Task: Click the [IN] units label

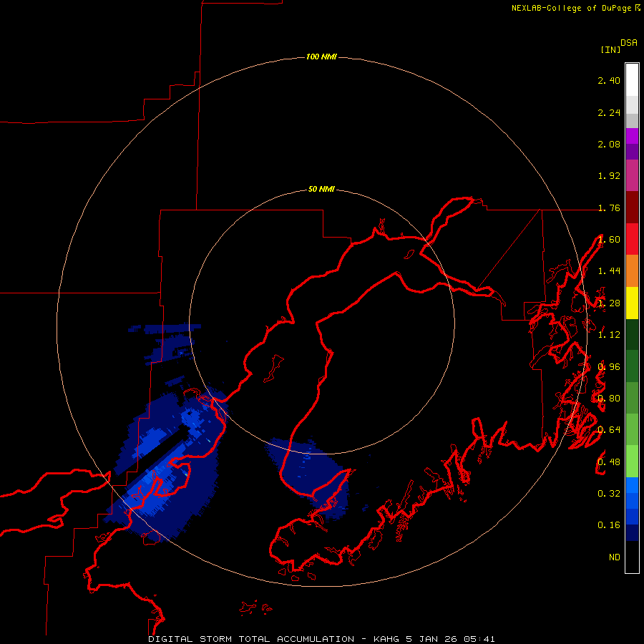Action: [610, 49]
